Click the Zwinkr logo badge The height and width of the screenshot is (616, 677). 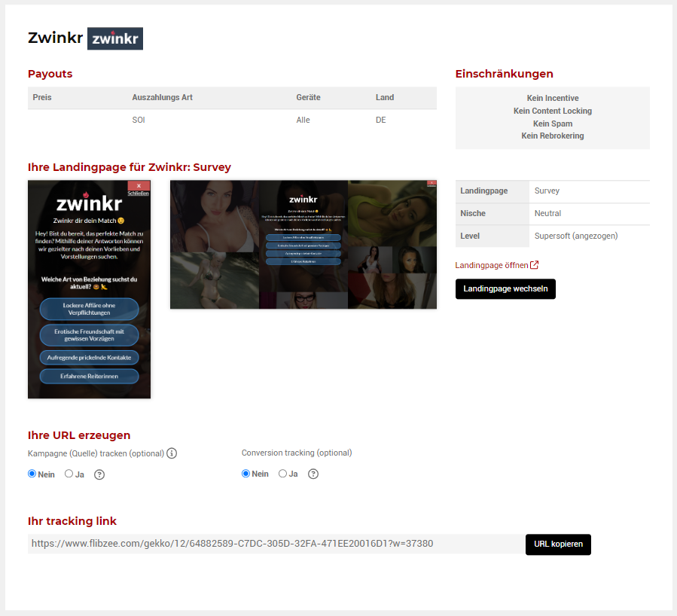click(x=115, y=38)
